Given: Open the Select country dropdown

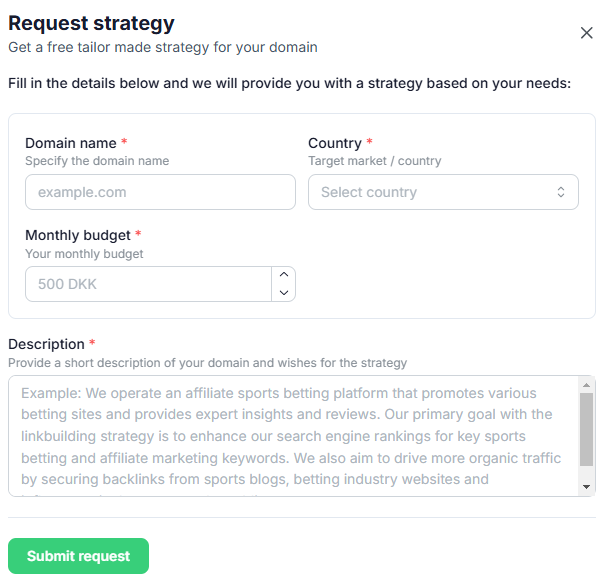Looking at the screenshot, I should pos(442,192).
